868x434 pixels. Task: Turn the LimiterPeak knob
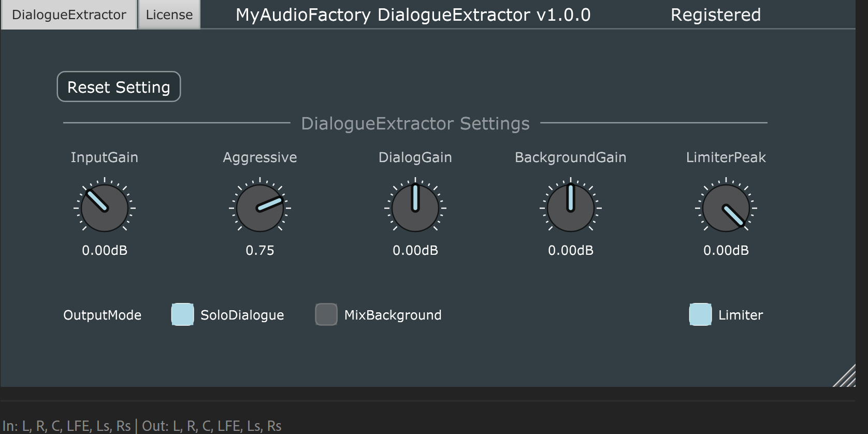(x=725, y=208)
